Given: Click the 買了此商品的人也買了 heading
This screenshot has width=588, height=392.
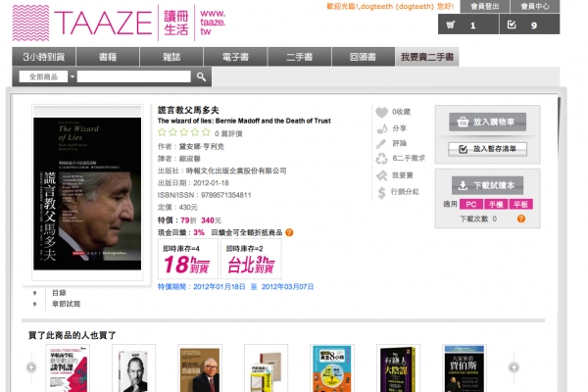Looking at the screenshot, I should [x=73, y=335].
